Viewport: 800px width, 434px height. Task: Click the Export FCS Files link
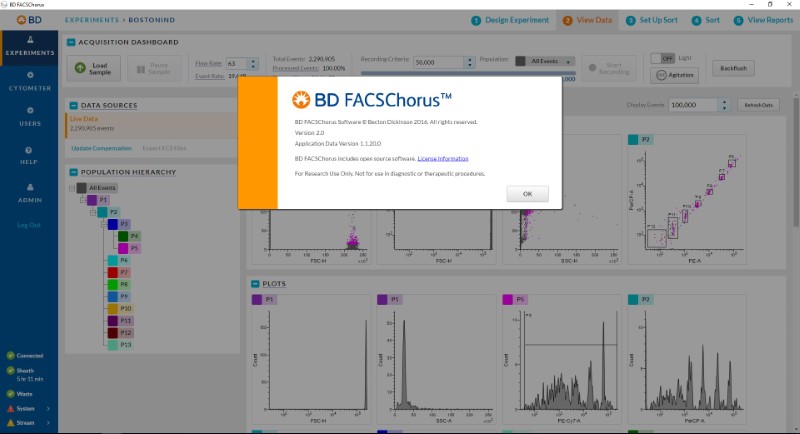[x=164, y=148]
